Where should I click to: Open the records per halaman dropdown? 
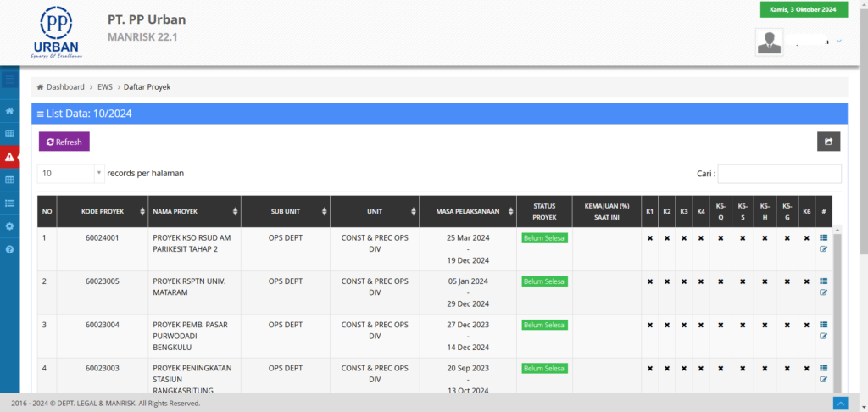tap(70, 173)
